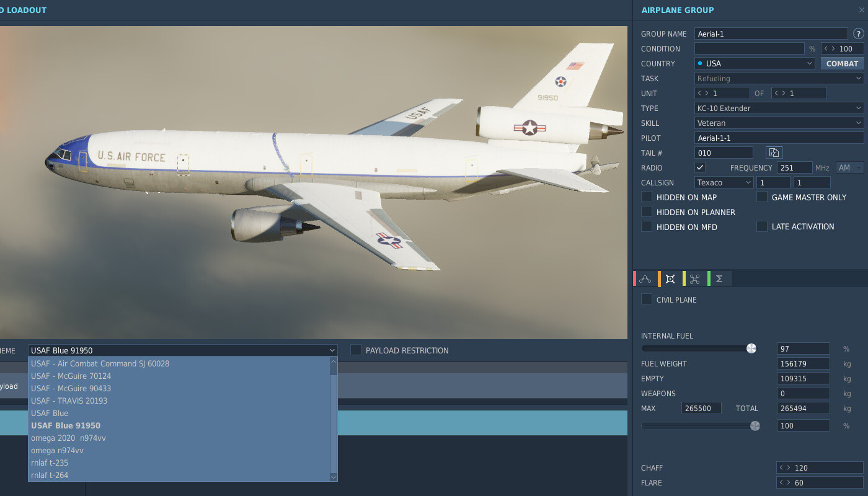The width and height of the screenshot is (868, 496).
Task: Click the COMBAT button
Action: click(842, 63)
